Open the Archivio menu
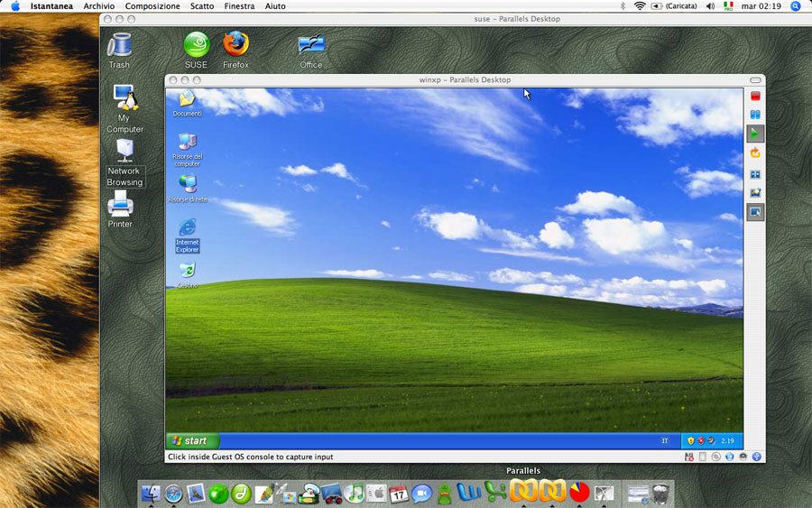This screenshot has width=812, height=508. pyautogui.click(x=99, y=6)
